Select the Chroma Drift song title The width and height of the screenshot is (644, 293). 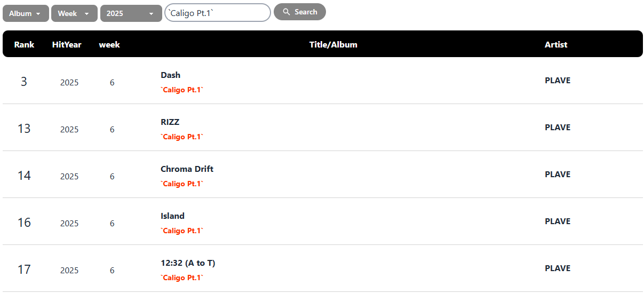coord(187,169)
